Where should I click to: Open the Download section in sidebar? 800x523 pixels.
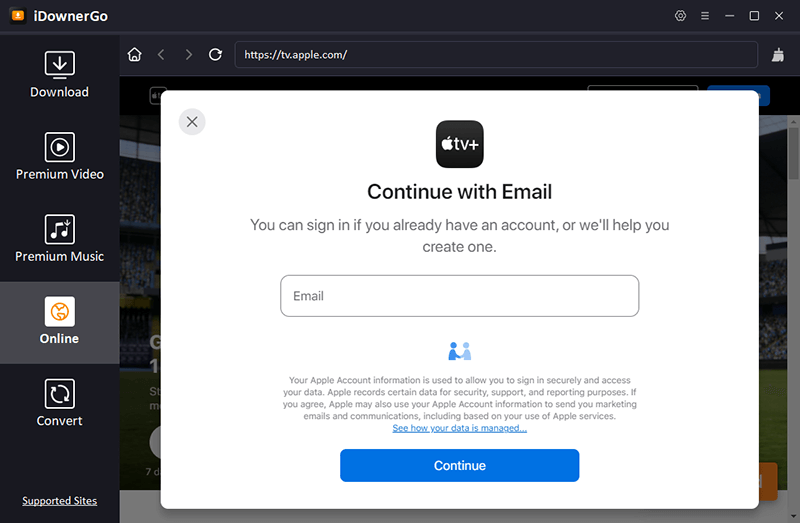point(59,75)
